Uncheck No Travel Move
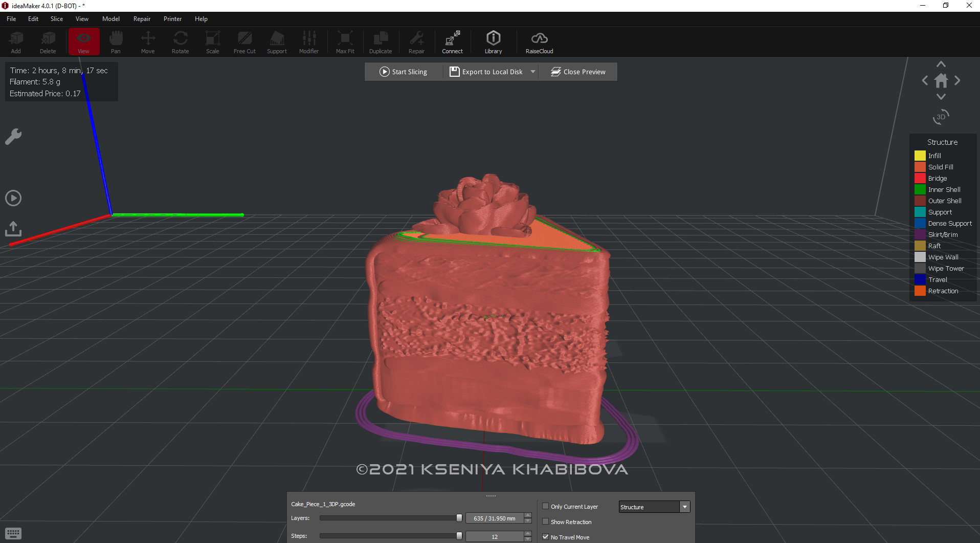This screenshot has height=543, width=980. point(546,537)
